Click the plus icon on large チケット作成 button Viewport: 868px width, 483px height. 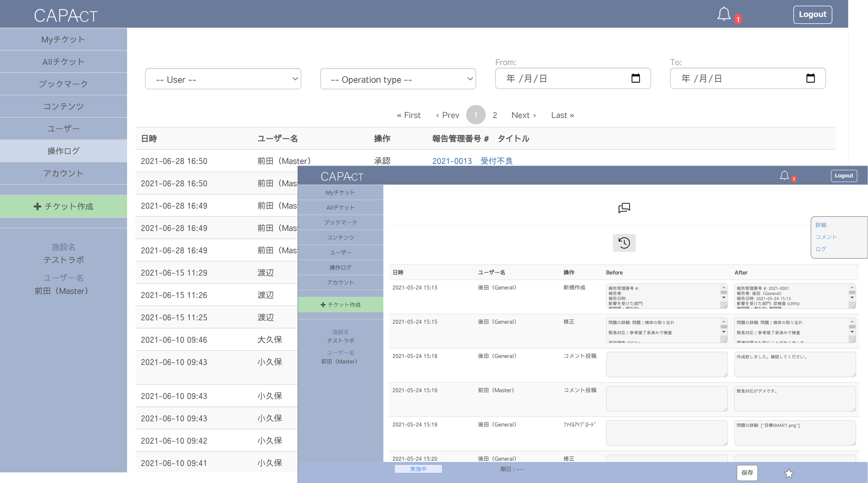pyautogui.click(x=37, y=206)
